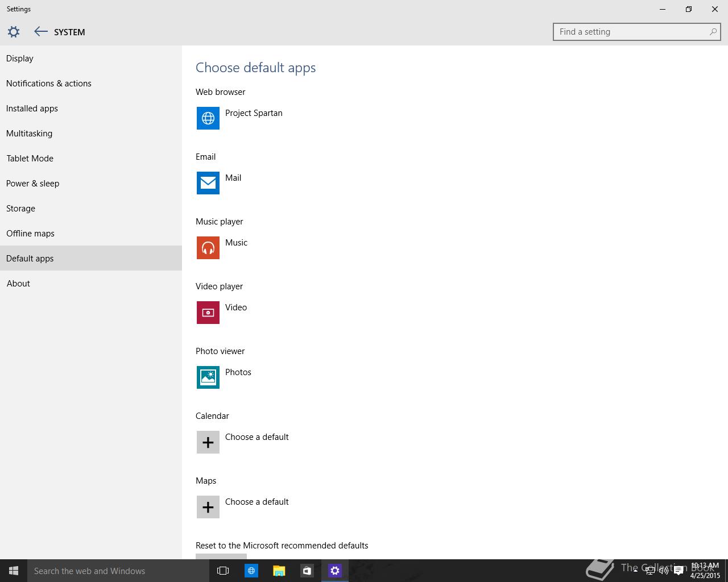Show hidden tray icons arrow
728x582 pixels.
pyautogui.click(x=635, y=571)
